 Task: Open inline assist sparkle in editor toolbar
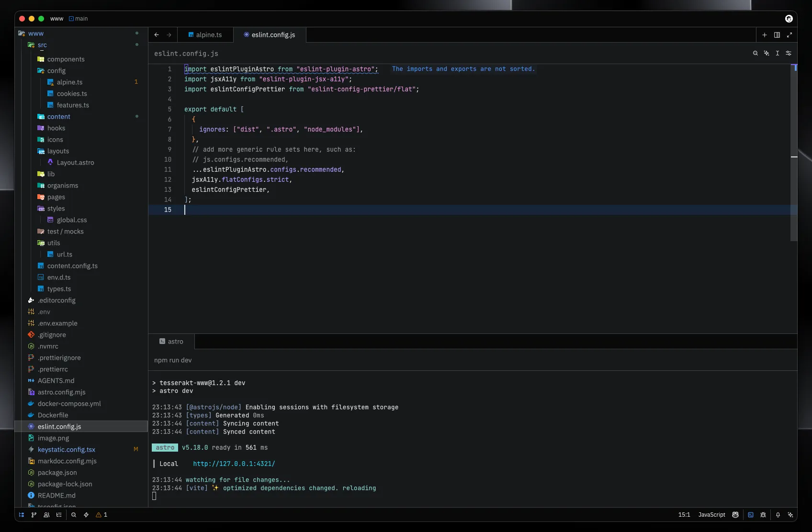click(x=767, y=53)
